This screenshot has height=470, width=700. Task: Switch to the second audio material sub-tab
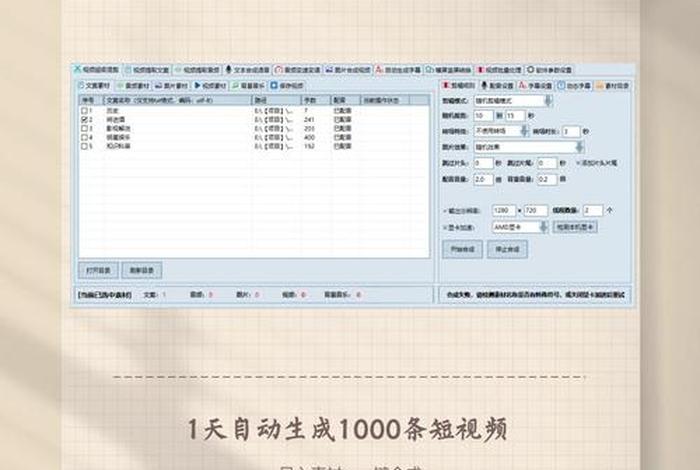pos(133,85)
